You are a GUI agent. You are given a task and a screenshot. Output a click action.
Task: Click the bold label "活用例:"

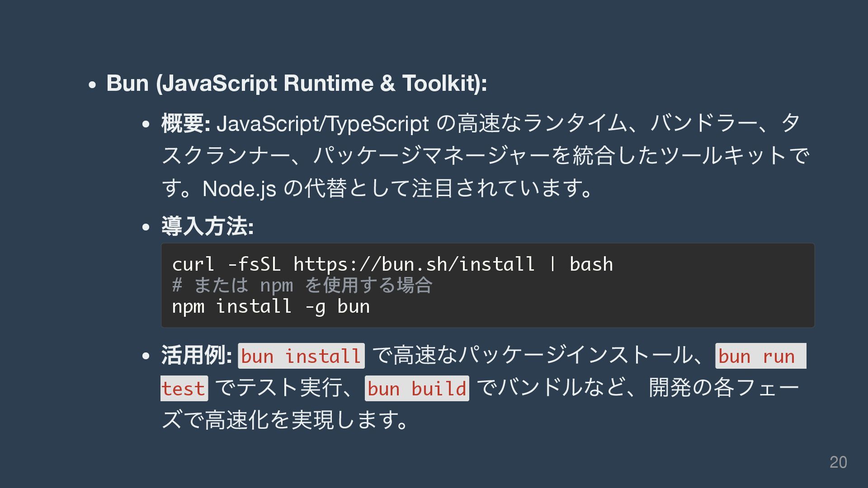point(197,355)
